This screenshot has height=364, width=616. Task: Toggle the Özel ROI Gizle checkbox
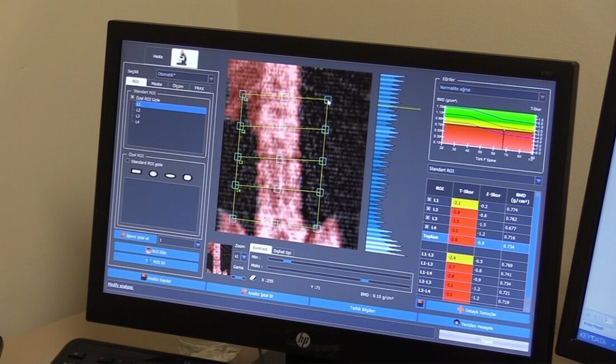132,97
